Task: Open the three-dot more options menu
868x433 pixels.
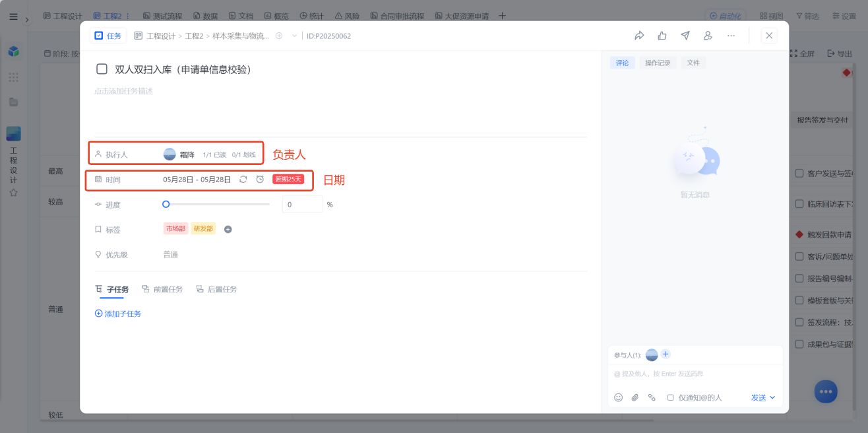Action: pos(731,36)
